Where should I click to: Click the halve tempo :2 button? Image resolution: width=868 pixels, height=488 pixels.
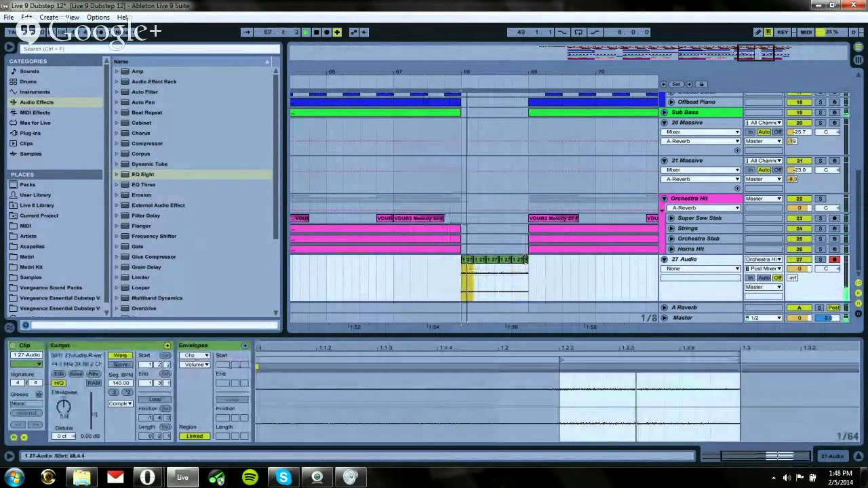click(x=113, y=392)
